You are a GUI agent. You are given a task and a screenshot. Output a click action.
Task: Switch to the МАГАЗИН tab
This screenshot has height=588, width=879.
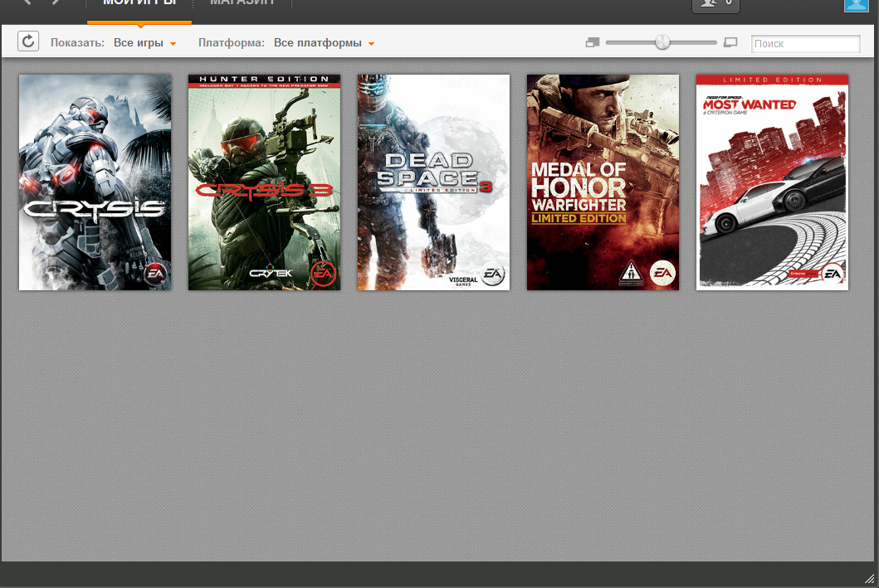242,4
